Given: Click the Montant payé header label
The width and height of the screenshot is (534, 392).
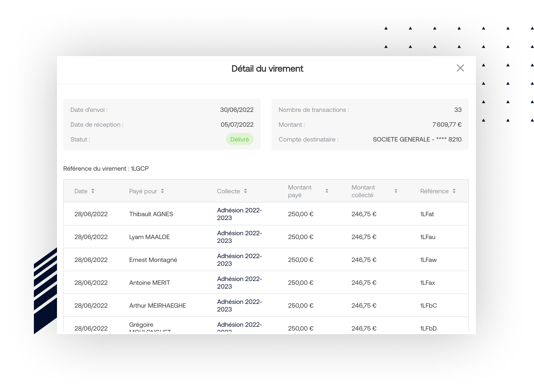Looking at the screenshot, I should 299,191.
